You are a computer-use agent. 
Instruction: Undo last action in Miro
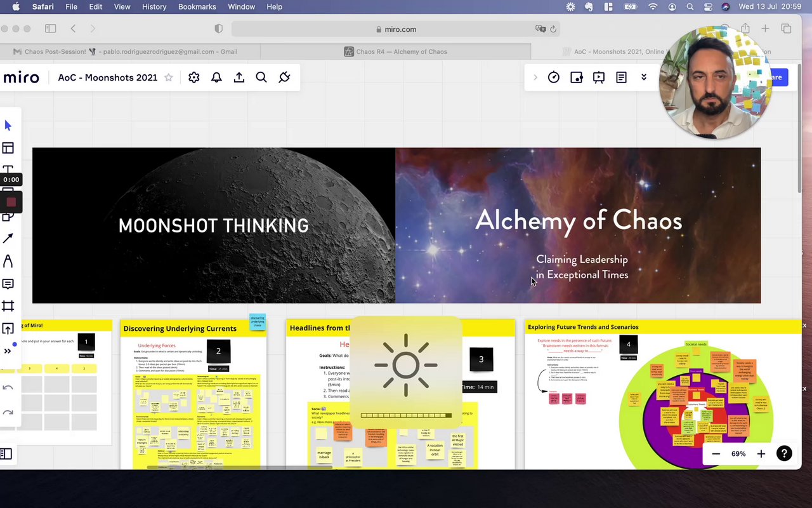tap(8, 388)
